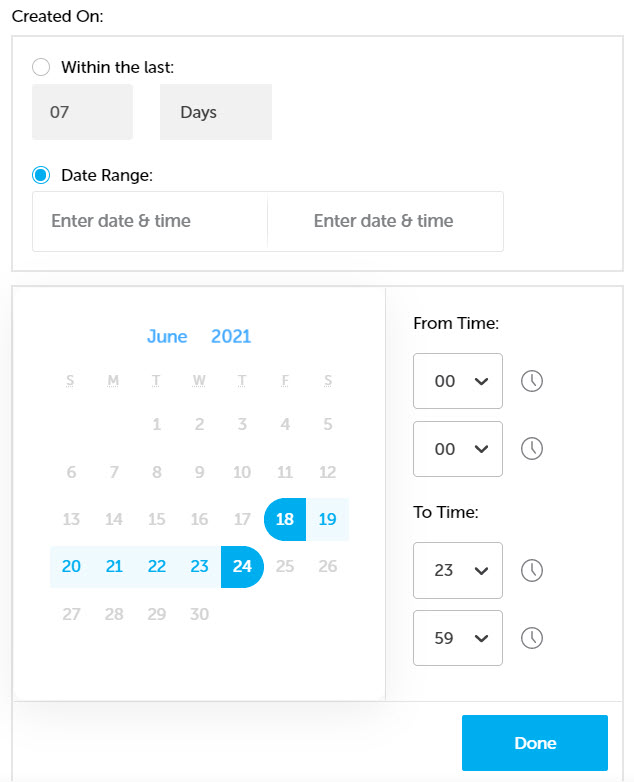Click the clock icon beside From Time minutes
Image resolution: width=634 pixels, height=782 pixels.
(x=532, y=449)
